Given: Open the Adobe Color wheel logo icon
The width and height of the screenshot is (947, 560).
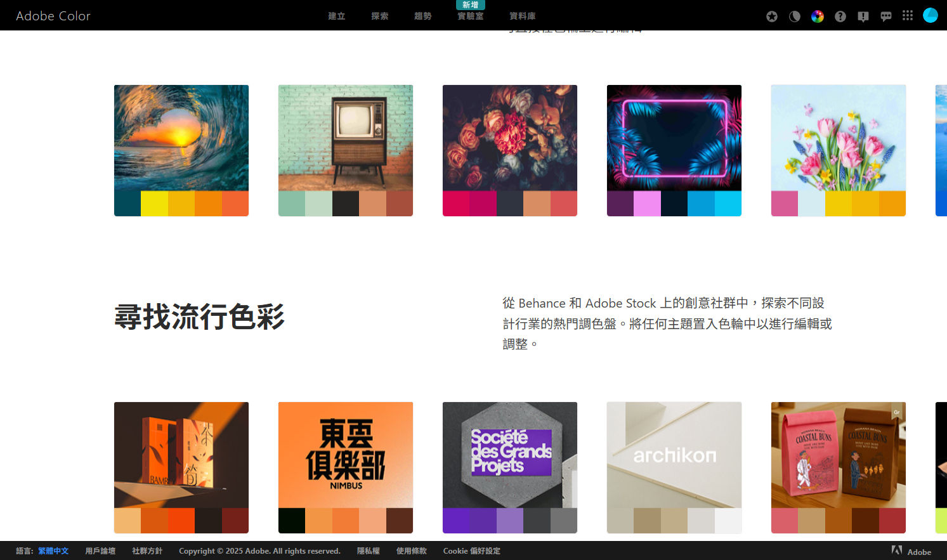Looking at the screenshot, I should coord(817,16).
